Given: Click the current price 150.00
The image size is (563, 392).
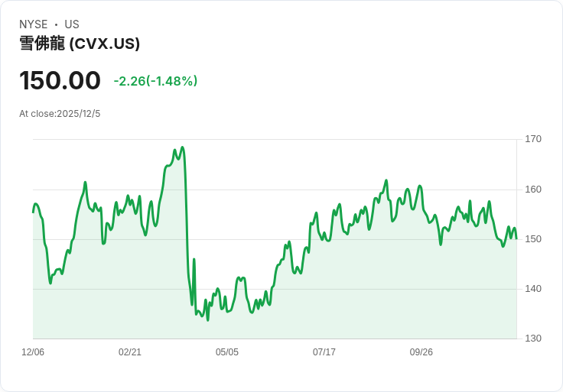Looking at the screenshot, I should point(60,80).
